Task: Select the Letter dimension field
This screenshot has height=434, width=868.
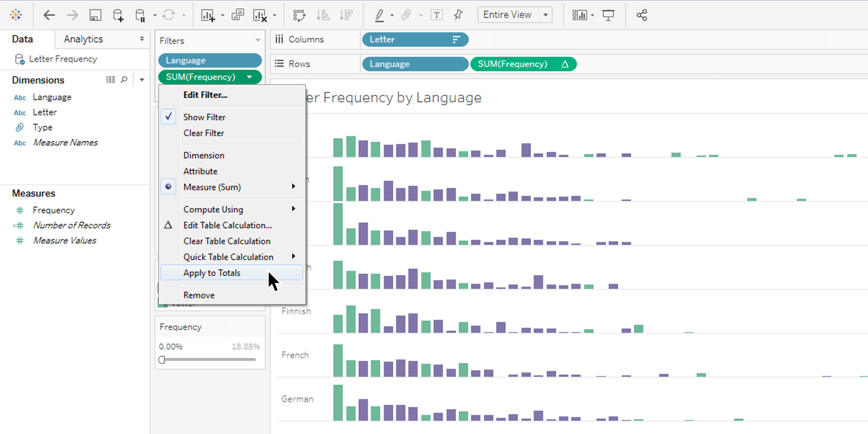Action: click(x=44, y=112)
